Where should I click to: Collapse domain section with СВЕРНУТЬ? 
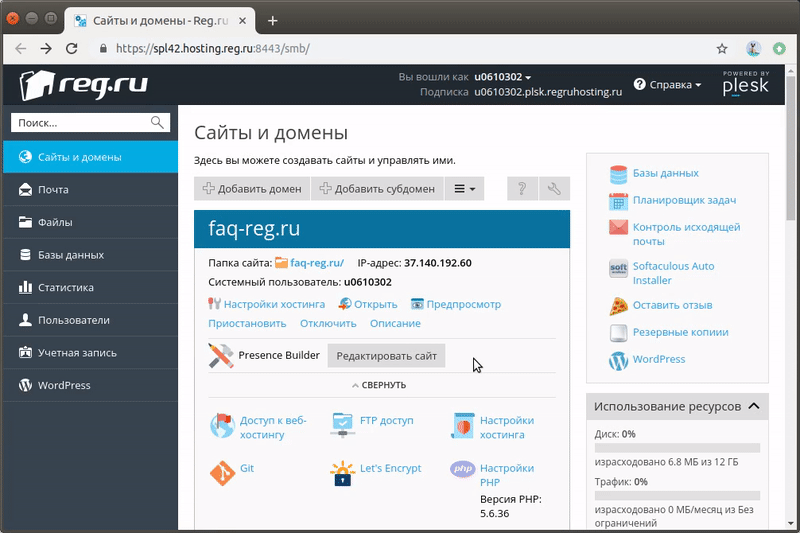379,385
